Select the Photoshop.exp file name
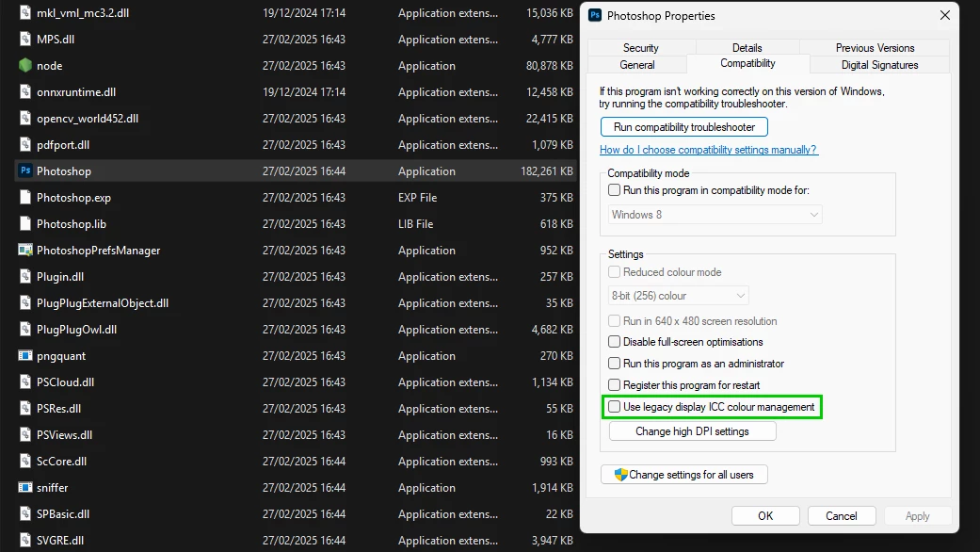The height and width of the screenshot is (552, 980). pyautogui.click(x=73, y=198)
